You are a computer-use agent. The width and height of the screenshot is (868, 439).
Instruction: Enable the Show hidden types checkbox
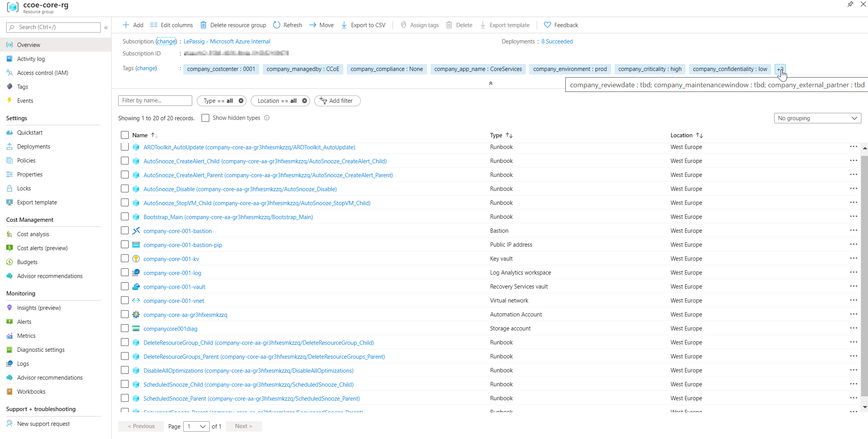[205, 118]
